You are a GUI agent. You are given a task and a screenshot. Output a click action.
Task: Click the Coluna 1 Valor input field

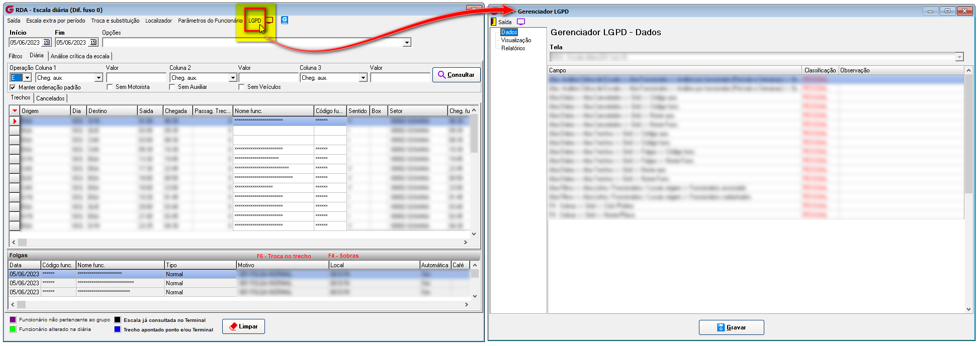[x=136, y=78]
